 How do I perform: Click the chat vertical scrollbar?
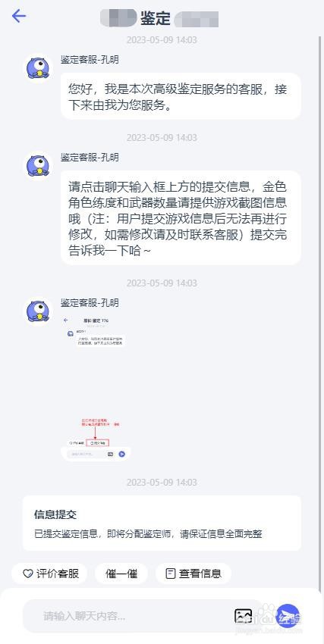(x=320, y=312)
